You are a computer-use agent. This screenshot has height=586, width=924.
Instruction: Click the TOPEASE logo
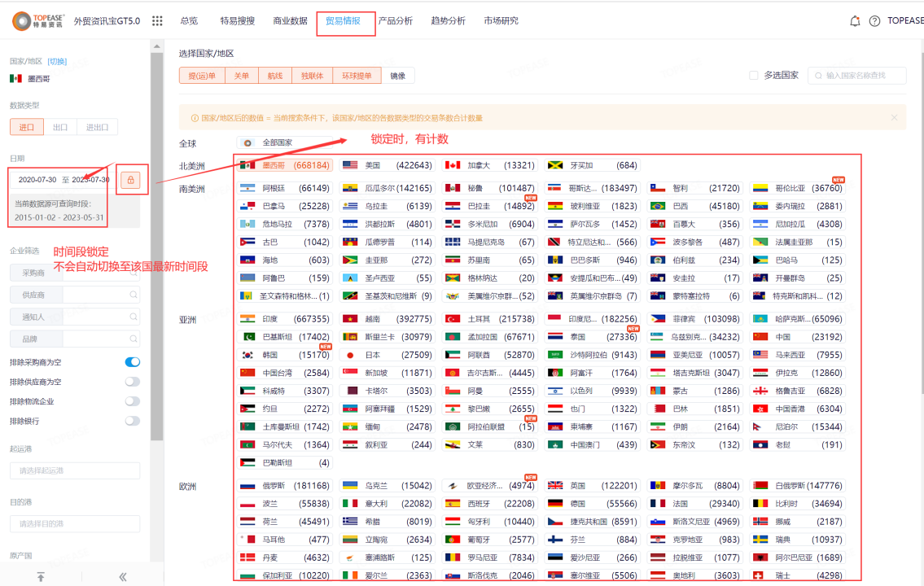point(38,20)
